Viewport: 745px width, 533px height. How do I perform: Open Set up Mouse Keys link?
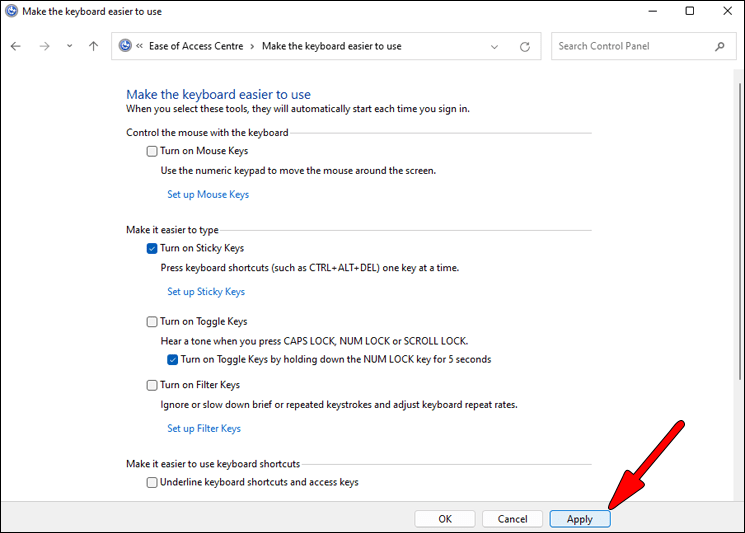[x=207, y=195]
